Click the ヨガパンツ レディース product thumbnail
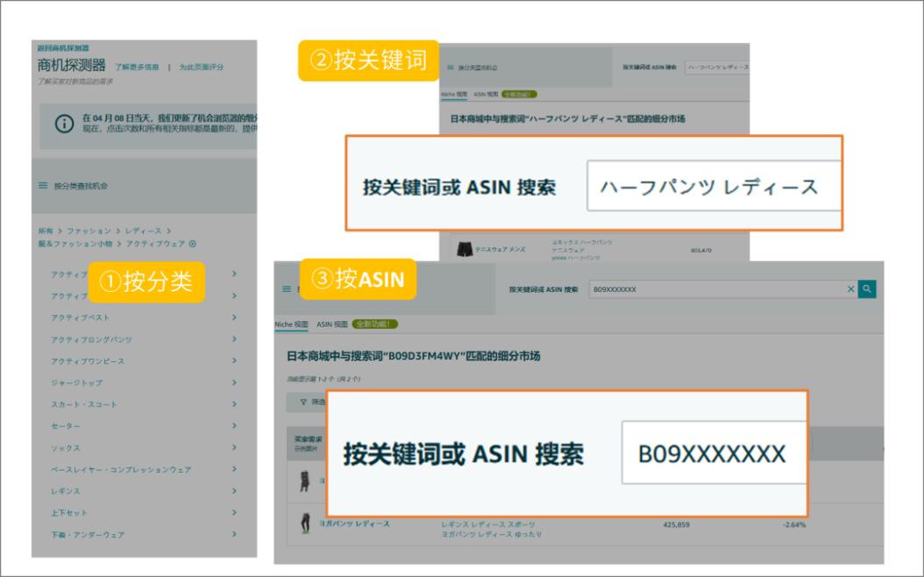The height and width of the screenshot is (577, 924). coord(304,526)
